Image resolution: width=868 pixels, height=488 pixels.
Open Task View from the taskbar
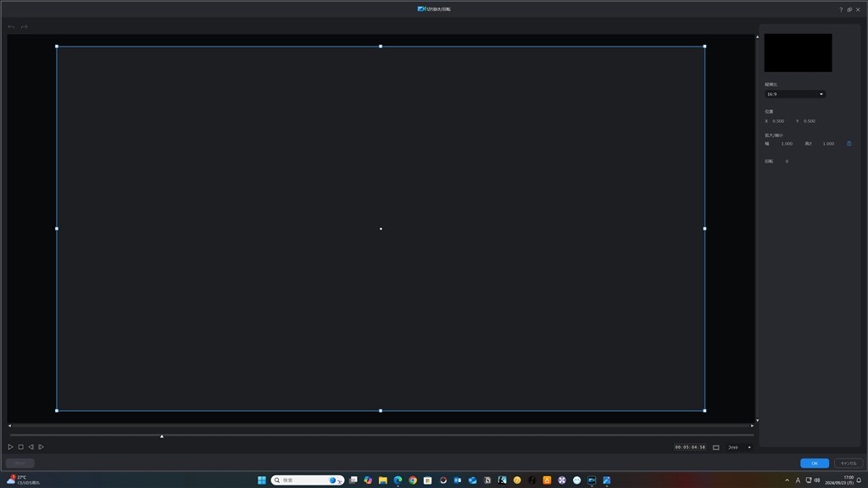[353, 480]
